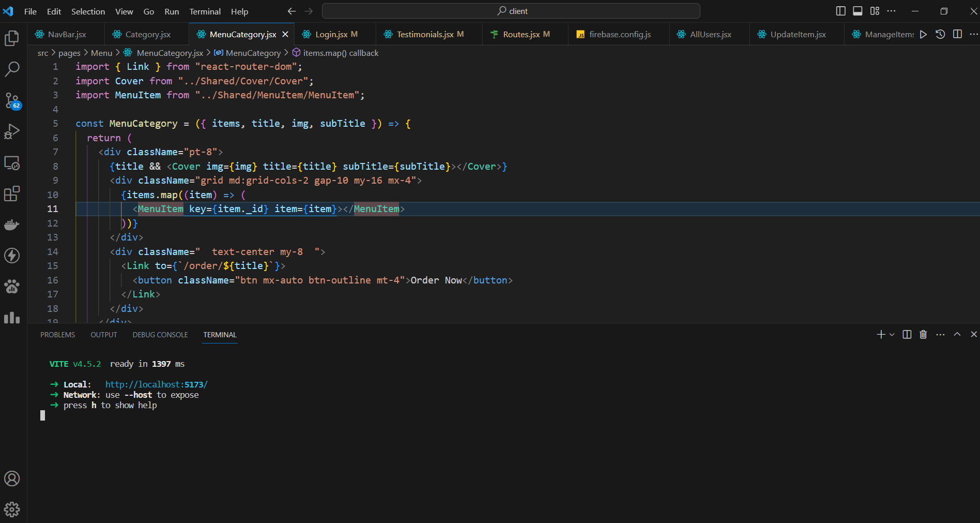Switch to NavBar.jsx tab
Image resolution: width=980 pixels, height=523 pixels.
click(x=66, y=34)
